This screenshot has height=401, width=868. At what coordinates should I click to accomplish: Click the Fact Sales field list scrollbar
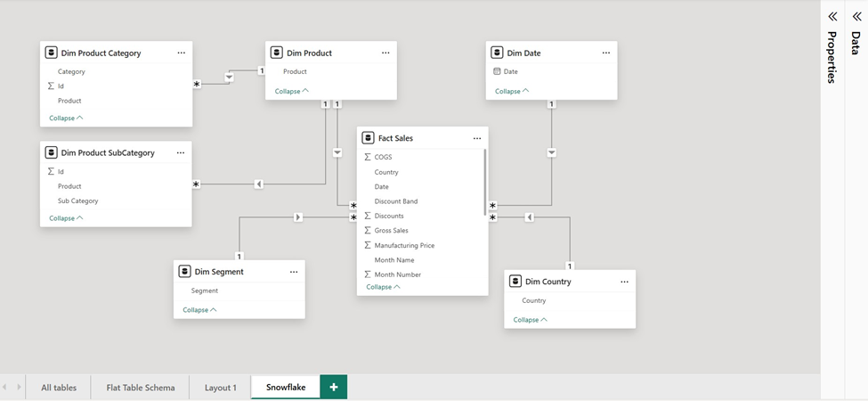point(485,183)
